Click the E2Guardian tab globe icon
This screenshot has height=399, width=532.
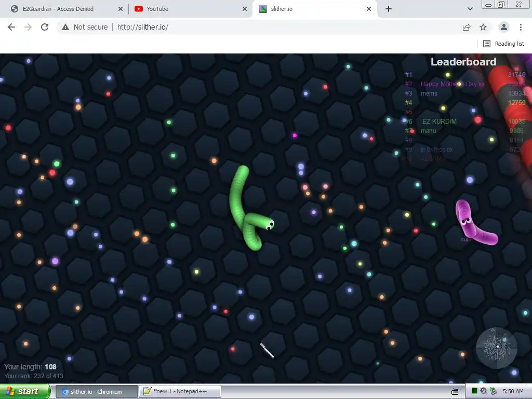(14, 9)
